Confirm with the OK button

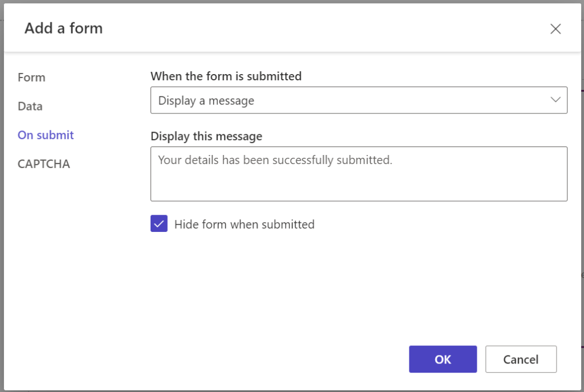pos(443,360)
